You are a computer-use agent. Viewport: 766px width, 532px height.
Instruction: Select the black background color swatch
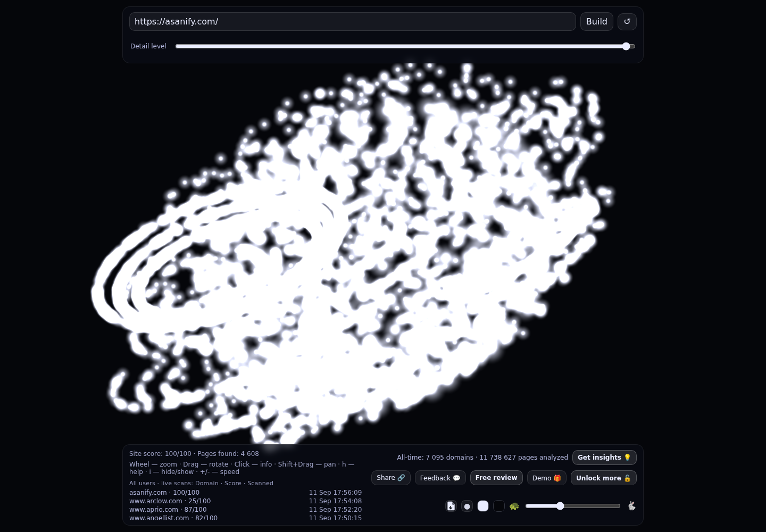coord(499,506)
